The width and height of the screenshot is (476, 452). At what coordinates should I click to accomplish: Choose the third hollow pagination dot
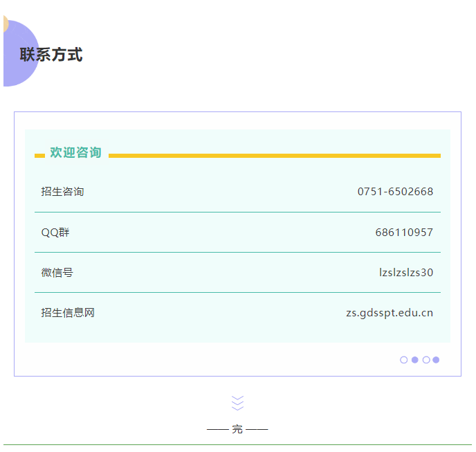pyautogui.click(x=426, y=360)
